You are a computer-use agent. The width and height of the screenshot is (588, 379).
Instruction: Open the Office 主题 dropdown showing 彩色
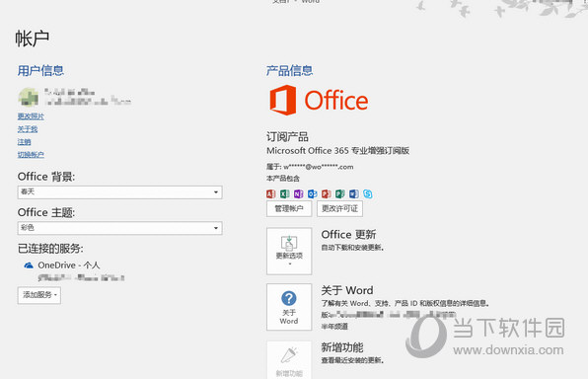[x=120, y=228]
